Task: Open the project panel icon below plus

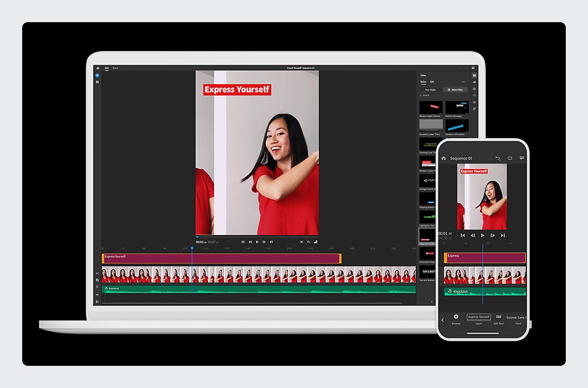Action: click(x=98, y=81)
